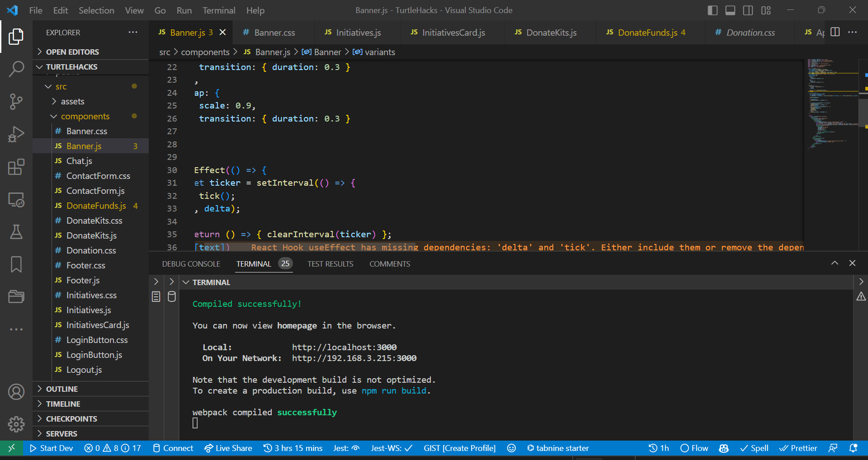Open the Search view in activity bar
The width and height of the screenshot is (868, 460).
(16, 69)
